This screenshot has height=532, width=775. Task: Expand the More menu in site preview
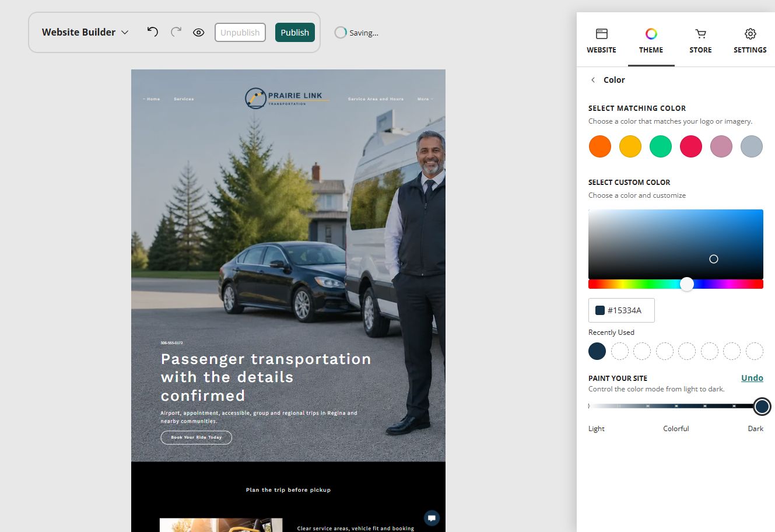click(425, 99)
